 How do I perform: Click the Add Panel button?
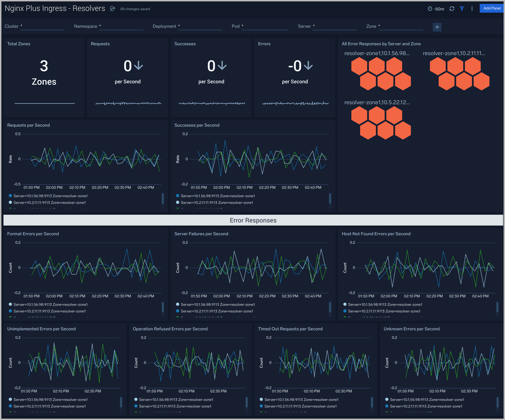tap(492, 8)
